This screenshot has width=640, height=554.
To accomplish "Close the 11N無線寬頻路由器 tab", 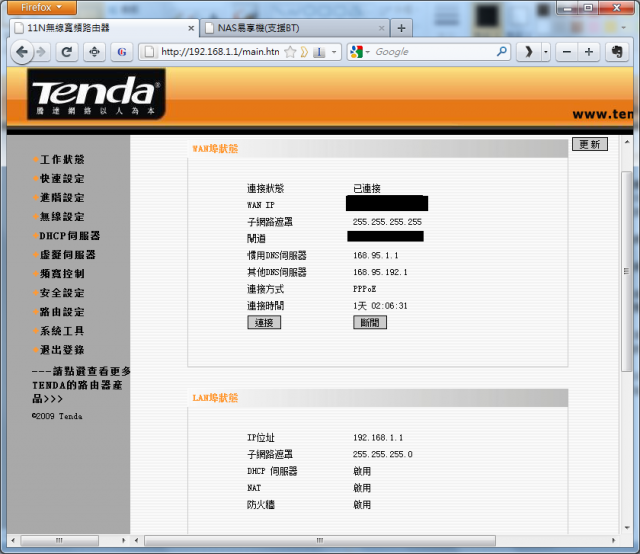I will click(191, 28).
